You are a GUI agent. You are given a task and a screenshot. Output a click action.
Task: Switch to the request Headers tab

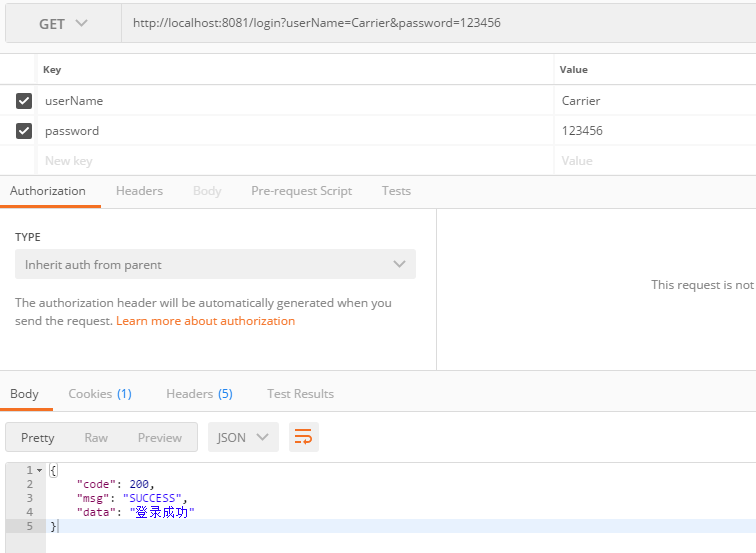click(x=139, y=191)
